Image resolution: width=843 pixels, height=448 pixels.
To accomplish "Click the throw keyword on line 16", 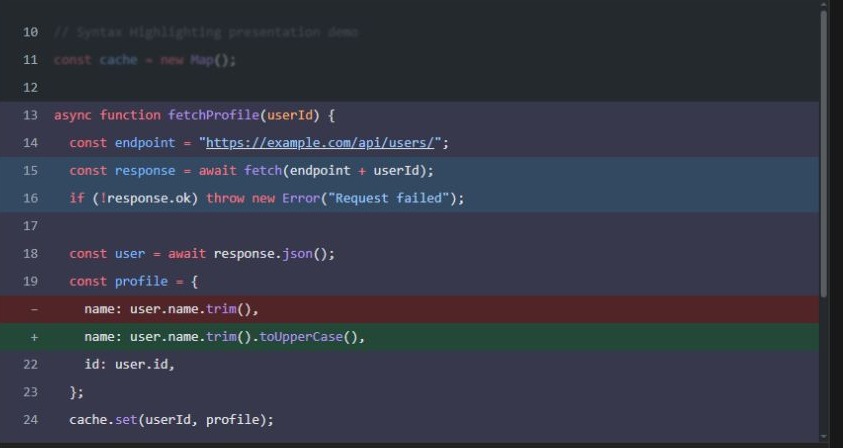I will 225,198.
